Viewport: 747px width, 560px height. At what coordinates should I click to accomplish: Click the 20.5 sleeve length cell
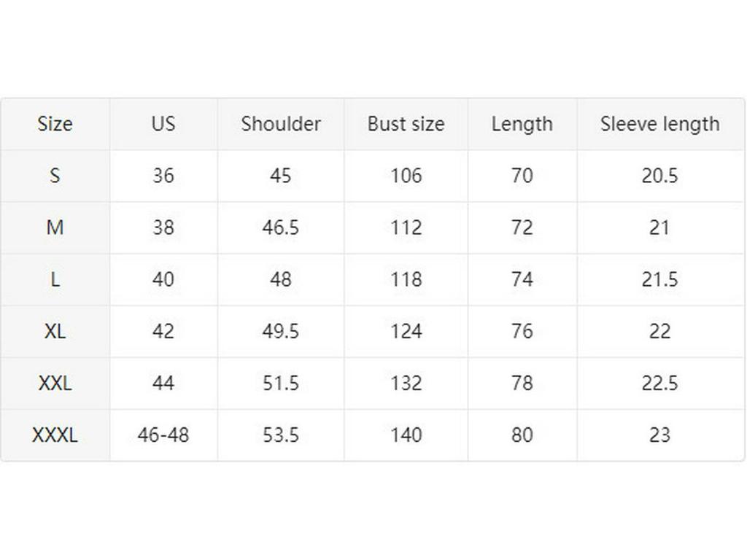coord(660,176)
